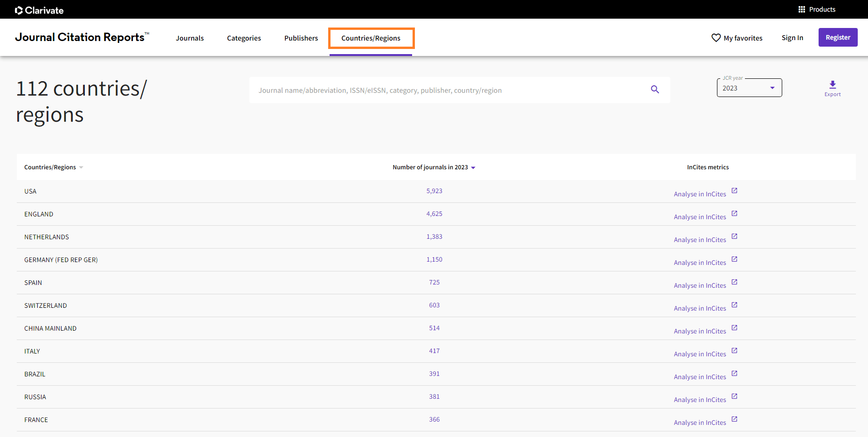Open external link icon for SWITZERLAND row
Screen dimensions: 868x437
coord(734,305)
